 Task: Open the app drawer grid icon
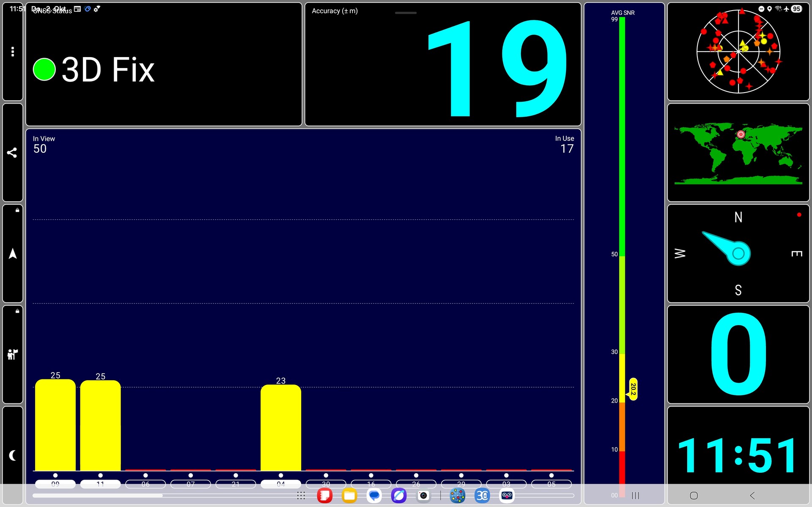(x=301, y=496)
